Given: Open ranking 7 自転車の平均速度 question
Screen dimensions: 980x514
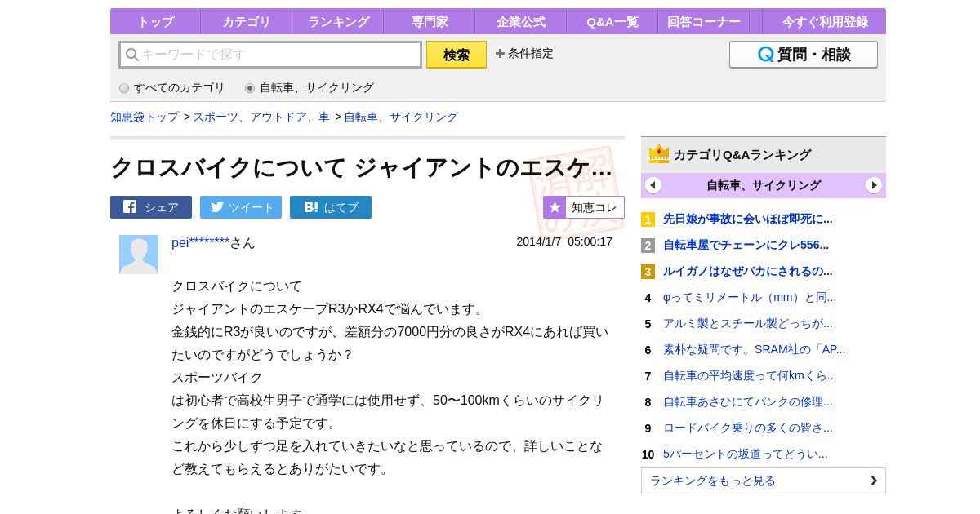Looking at the screenshot, I should click(x=750, y=375).
